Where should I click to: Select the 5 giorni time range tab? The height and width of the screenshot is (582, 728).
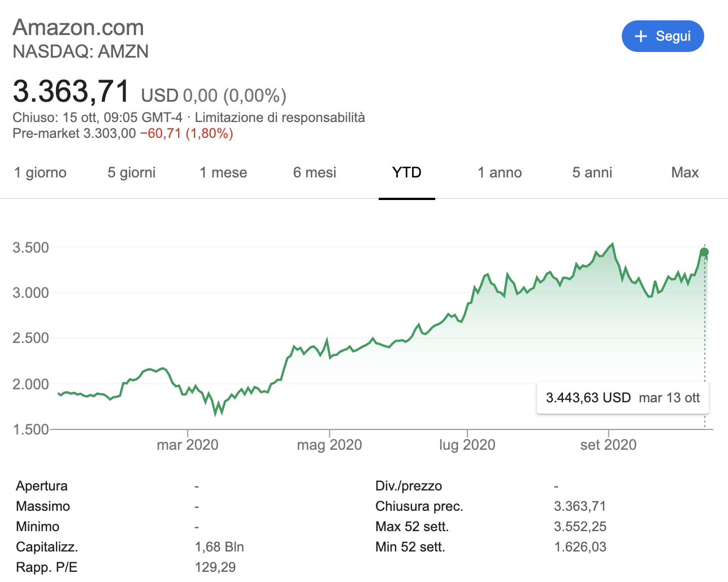pyautogui.click(x=131, y=172)
